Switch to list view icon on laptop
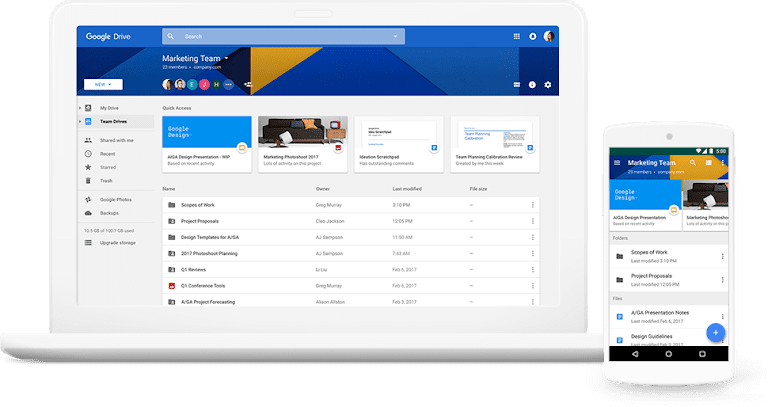The image size is (768, 407). pyautogui.click(x=516, y=85)
